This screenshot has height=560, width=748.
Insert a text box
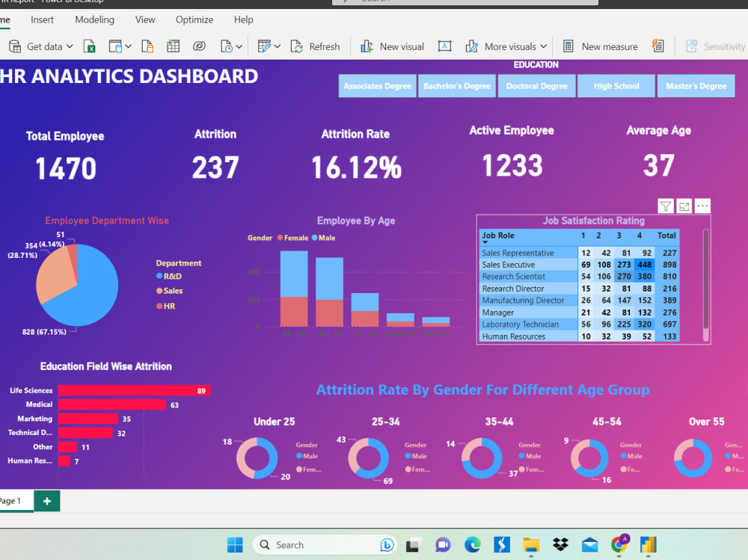[444, 46]
